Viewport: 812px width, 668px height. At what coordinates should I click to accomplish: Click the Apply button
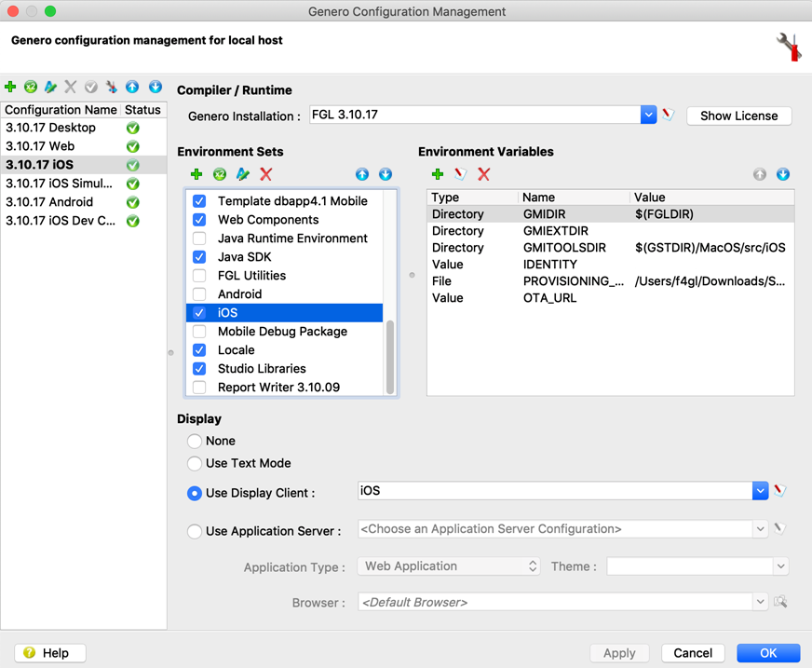[x=619, y=652]
